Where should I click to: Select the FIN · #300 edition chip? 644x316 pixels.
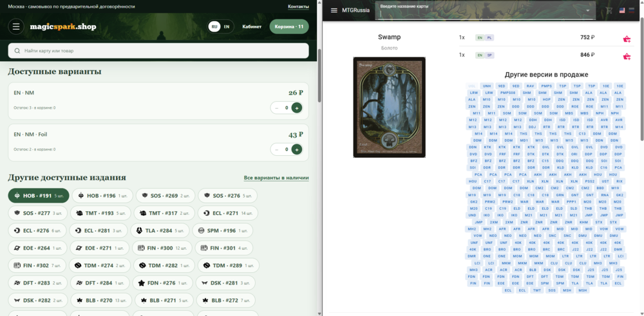click(x=162, y=248)
